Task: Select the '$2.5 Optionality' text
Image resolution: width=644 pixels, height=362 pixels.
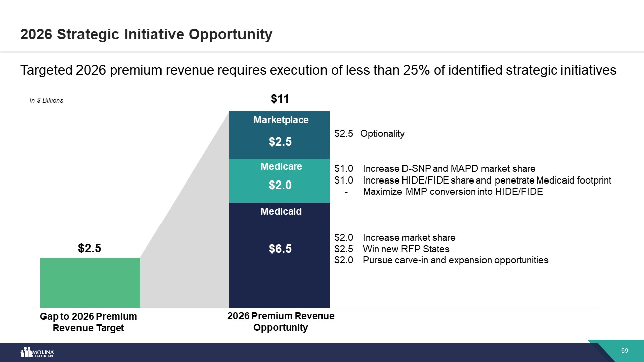Action: pyautogui.click(x=369, y=134)
